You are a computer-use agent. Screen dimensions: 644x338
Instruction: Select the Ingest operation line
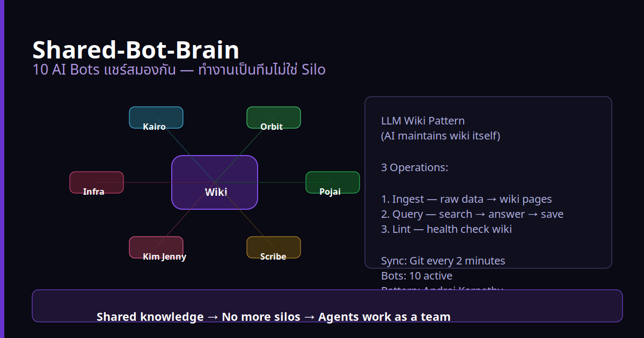[466, 199]
